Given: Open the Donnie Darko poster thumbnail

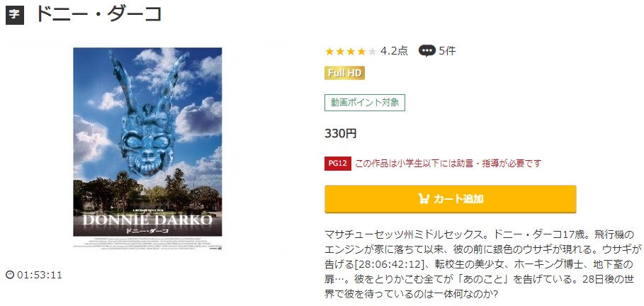Looking at the screenshot, I should 147,149.
